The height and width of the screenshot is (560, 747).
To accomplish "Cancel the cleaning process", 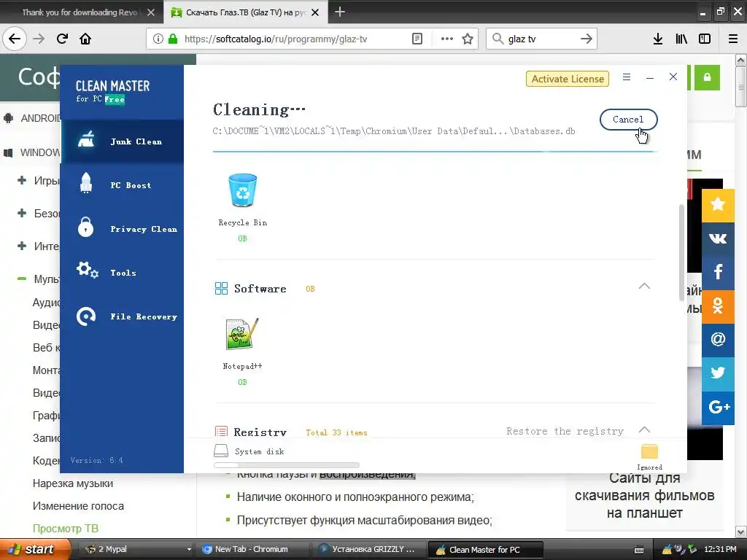I will pos(628,120).
